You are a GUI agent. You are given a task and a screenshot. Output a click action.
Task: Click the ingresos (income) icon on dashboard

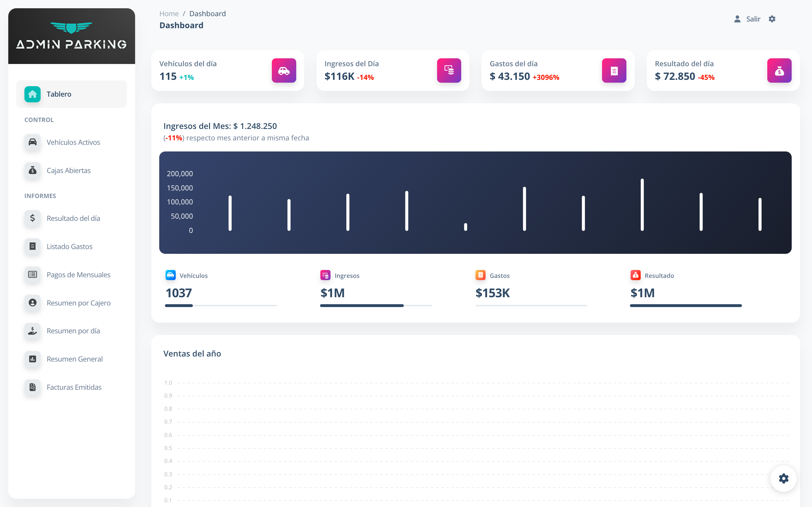pyautogui.click(x=449, y=69)
